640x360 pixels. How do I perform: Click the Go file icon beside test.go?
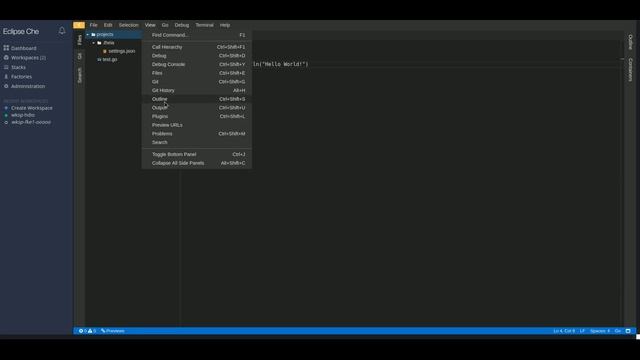coord(99,60)
